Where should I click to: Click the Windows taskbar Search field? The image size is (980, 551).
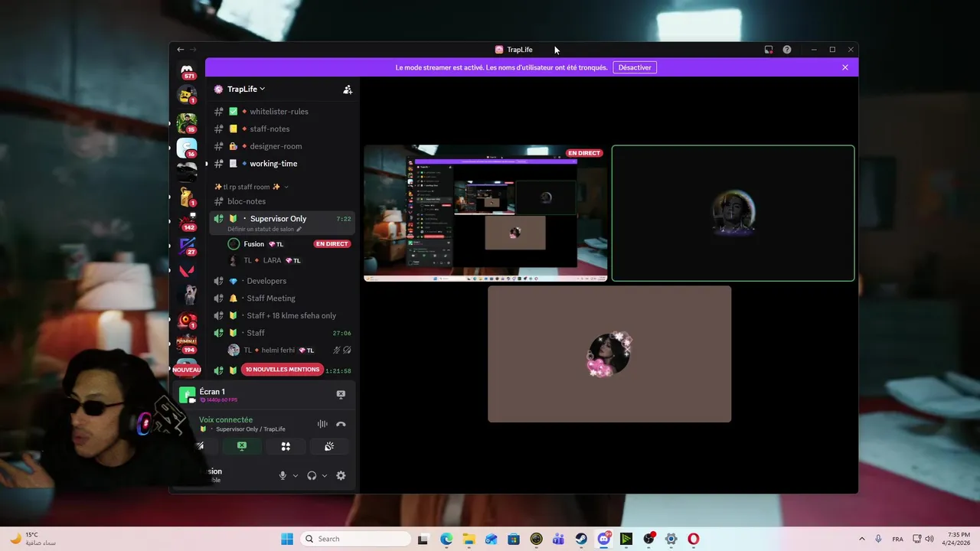pos(356,539)
